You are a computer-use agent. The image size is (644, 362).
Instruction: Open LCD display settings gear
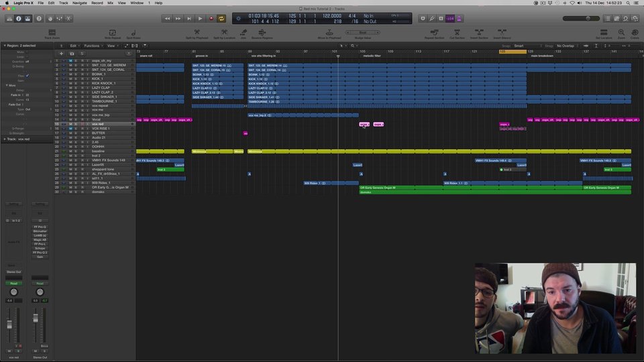pos(238,19)
